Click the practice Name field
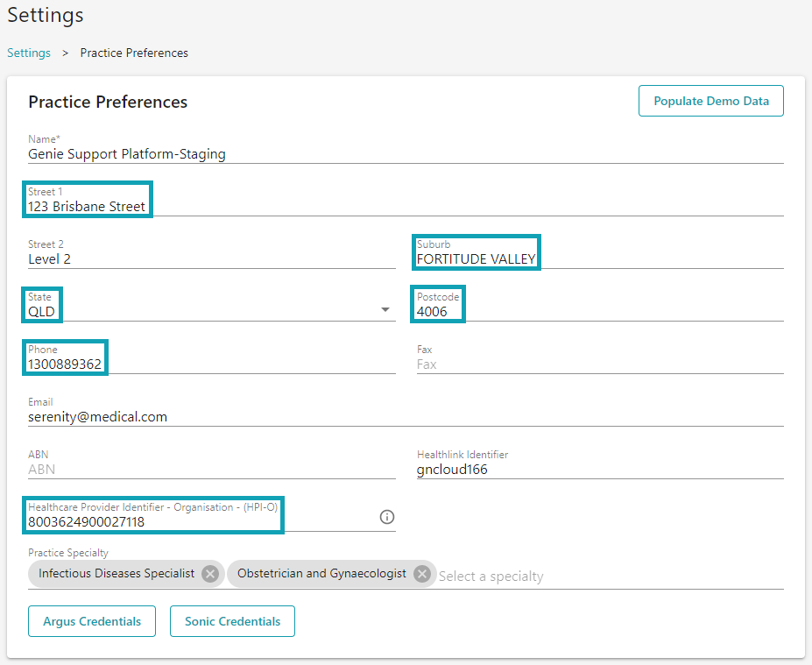 point(263,153)
